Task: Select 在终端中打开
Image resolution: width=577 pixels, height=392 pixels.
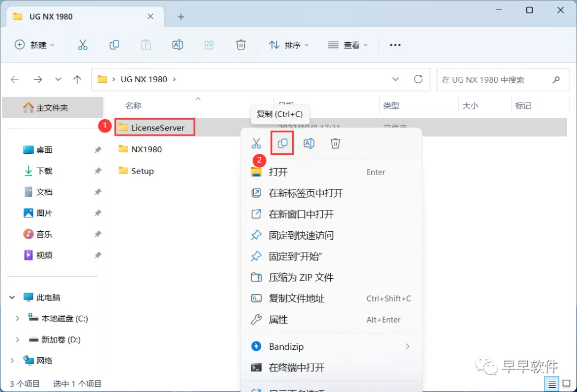Action: point(331,367)
